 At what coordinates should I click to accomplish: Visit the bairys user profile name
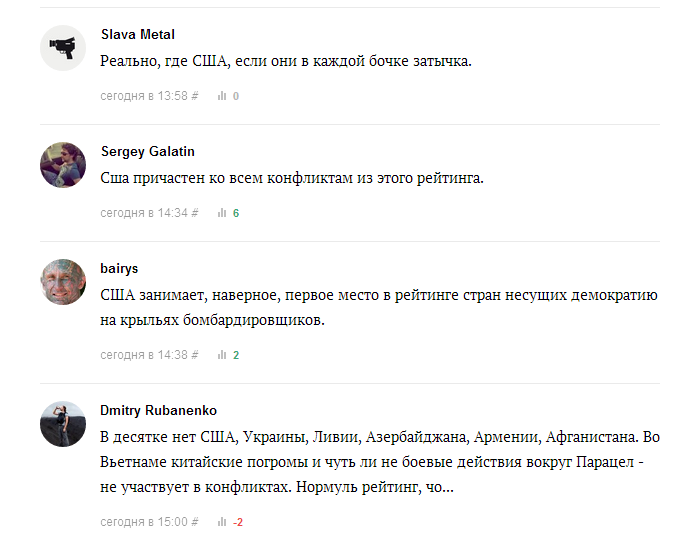[119, 268]
